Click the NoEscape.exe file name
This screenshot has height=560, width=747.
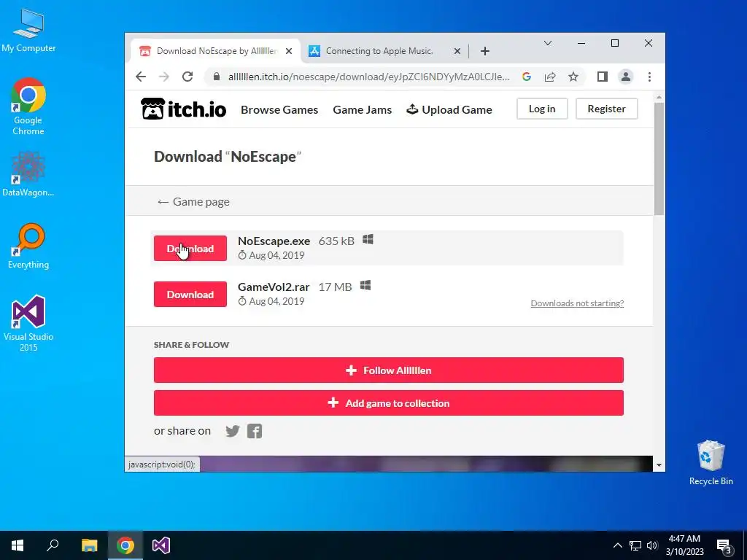point(274,241)
